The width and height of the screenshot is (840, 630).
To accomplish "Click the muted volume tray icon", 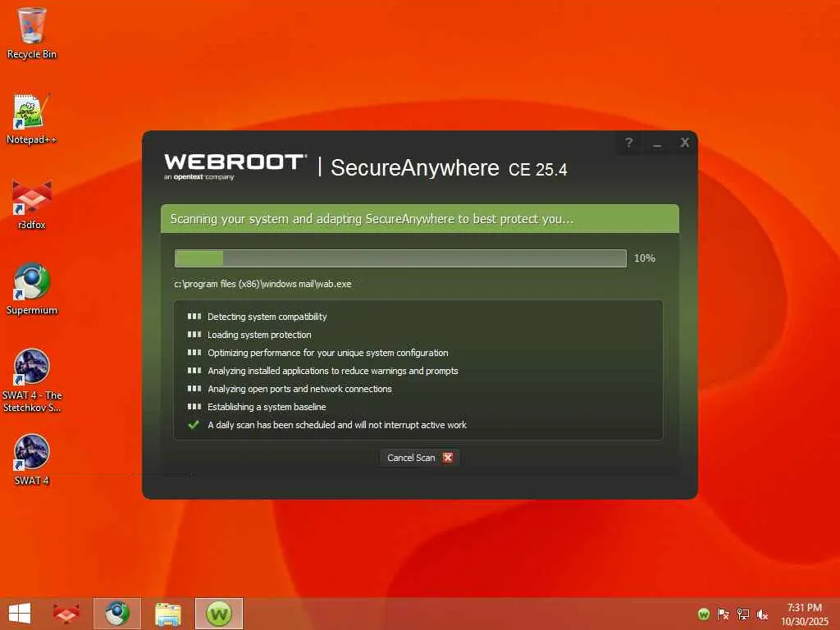I will pos(762,614).
